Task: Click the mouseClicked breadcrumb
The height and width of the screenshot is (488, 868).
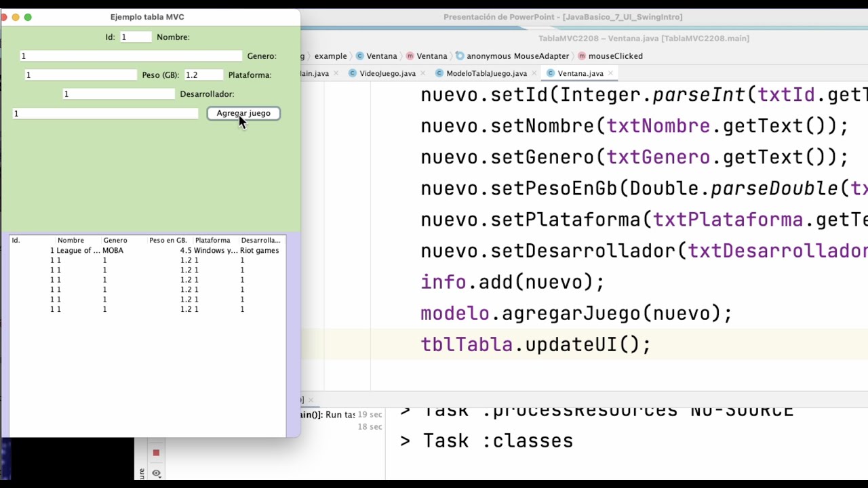Action: [x=610, y=56]
